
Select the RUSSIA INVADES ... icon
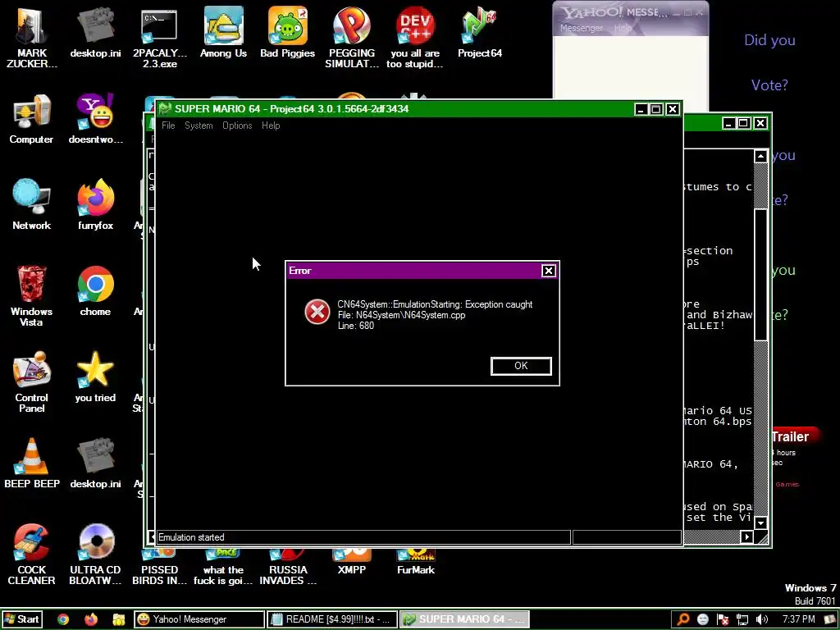(288, 568)
